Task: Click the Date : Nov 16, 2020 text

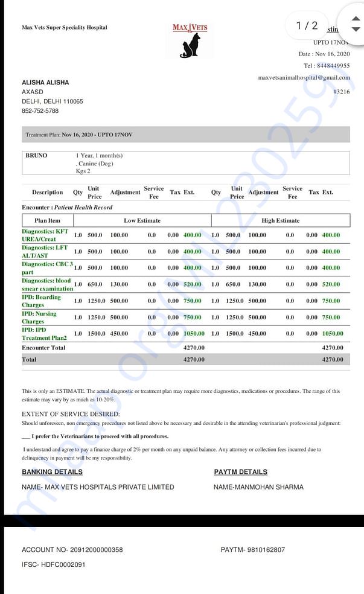Action: click(324, 54)
